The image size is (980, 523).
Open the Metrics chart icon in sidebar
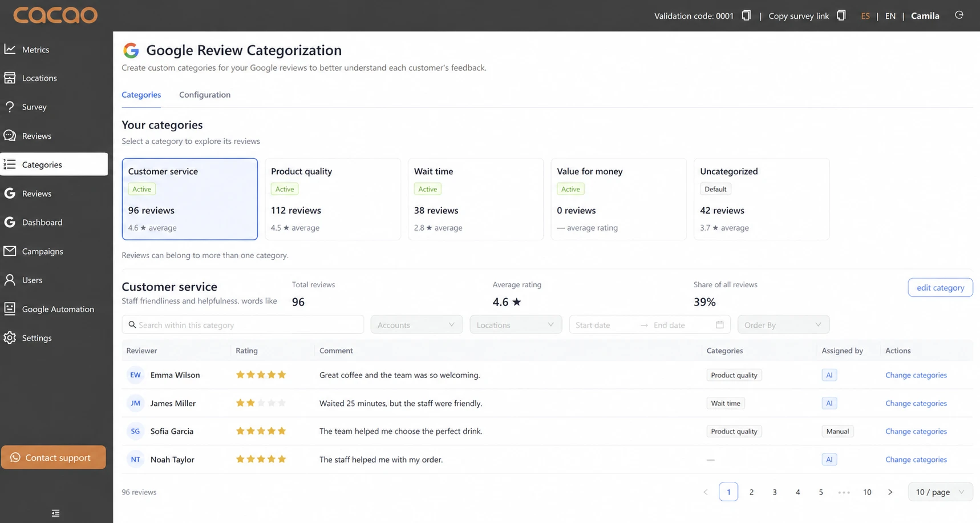(10, 49)
